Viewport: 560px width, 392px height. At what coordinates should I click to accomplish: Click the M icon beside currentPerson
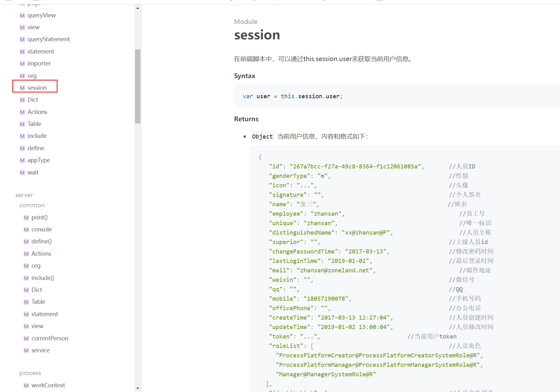coord(26,338)
